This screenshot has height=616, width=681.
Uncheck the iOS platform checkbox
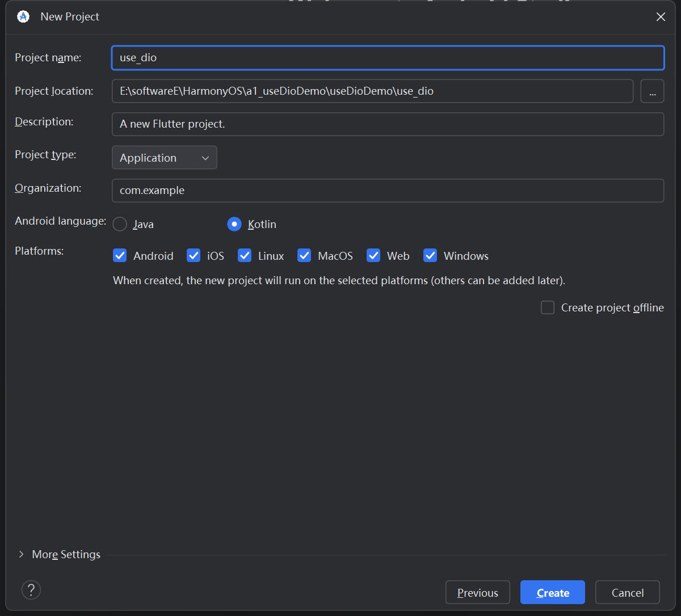point(194,255)
